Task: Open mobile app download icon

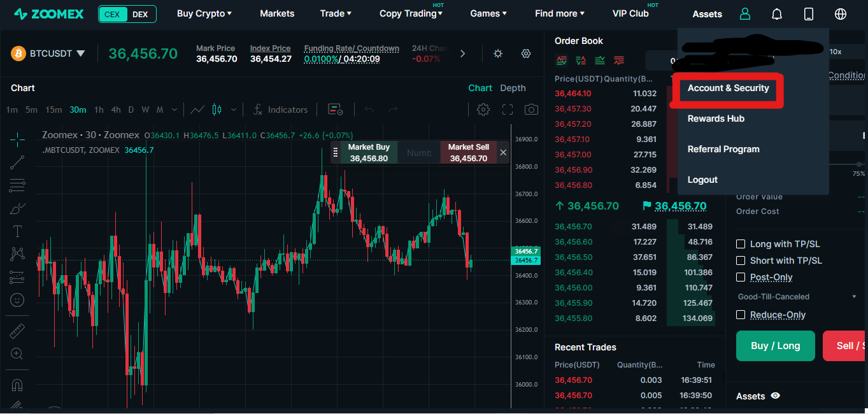Action: [809, 14]
